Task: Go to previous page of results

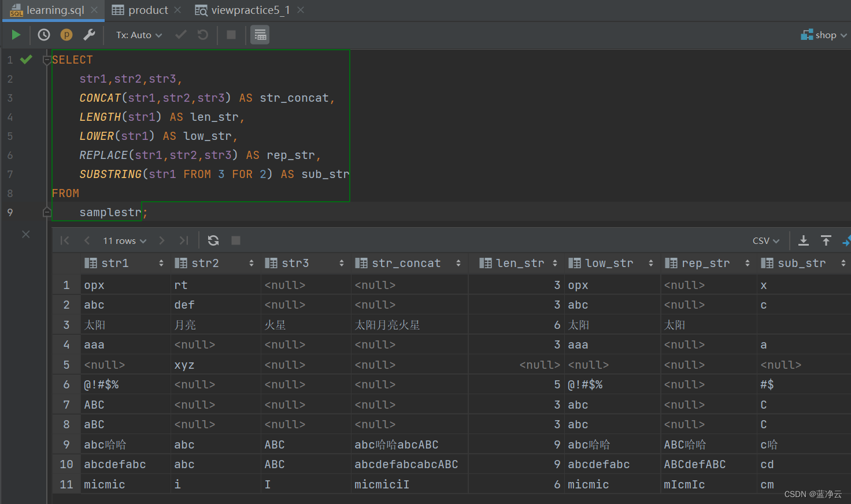Action: click(87, 240)
